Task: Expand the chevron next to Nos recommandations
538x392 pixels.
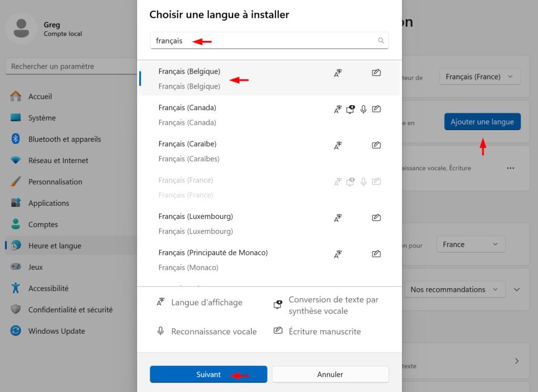Action: point(517,290)
